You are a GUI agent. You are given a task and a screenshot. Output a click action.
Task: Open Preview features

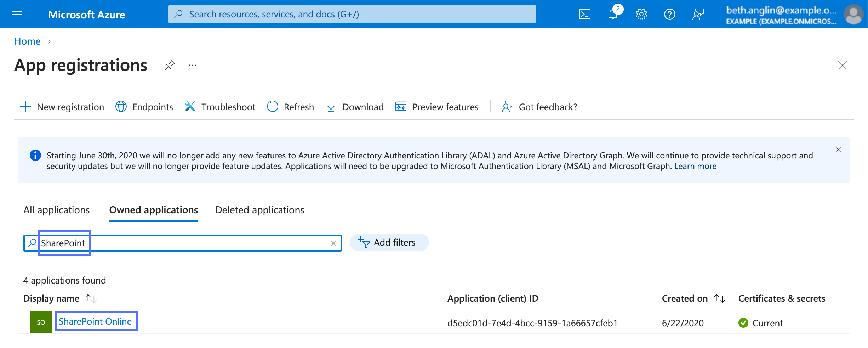click(437, 107)
